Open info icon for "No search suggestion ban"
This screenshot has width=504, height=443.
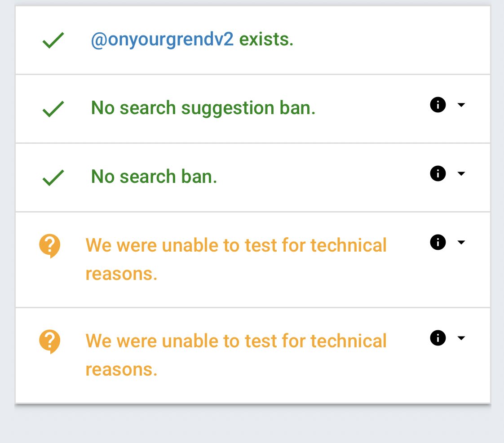coord(438,105)
